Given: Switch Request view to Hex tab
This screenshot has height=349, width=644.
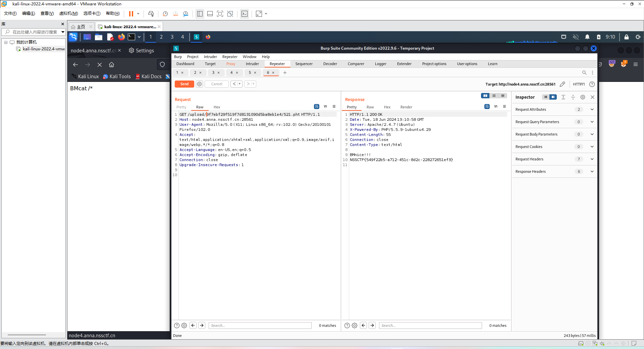Looking at the screenshot, I should [217, 107].
